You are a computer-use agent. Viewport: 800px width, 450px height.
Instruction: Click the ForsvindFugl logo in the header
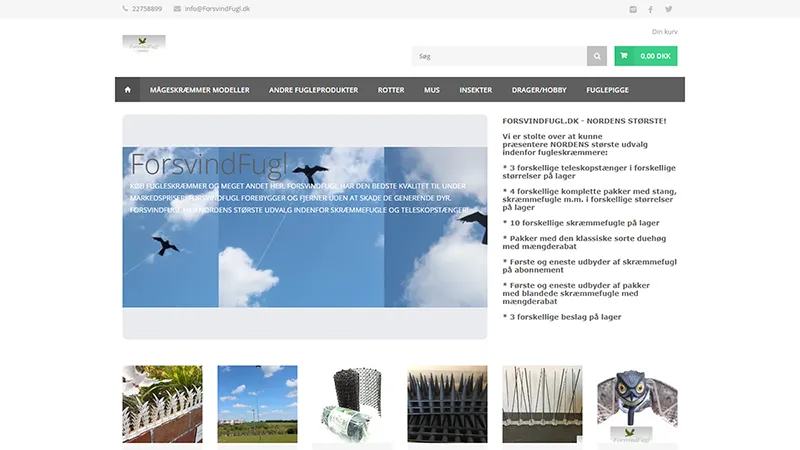coord(144,43)
